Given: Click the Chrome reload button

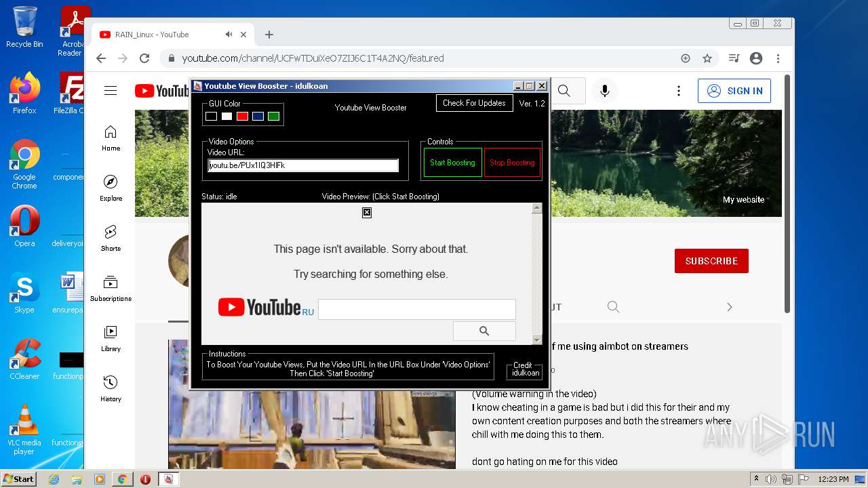Looking at the screenshot, I should coord(144,58).
